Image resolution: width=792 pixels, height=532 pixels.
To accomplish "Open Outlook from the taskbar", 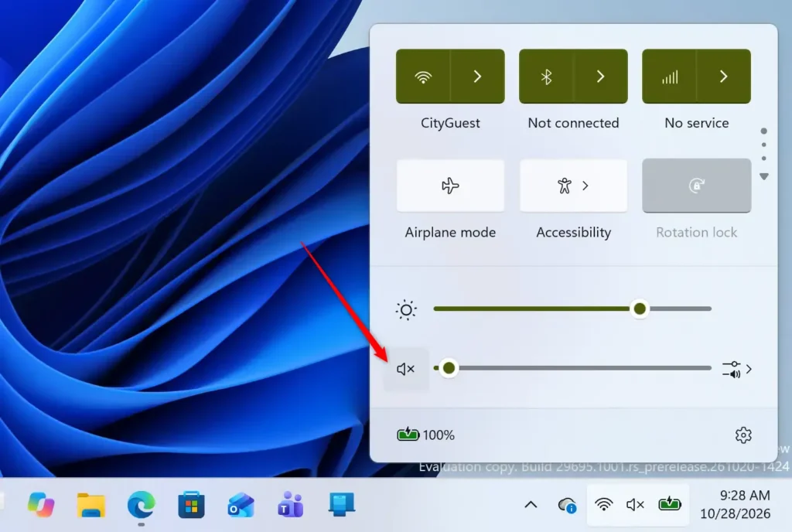I will 241,504.
